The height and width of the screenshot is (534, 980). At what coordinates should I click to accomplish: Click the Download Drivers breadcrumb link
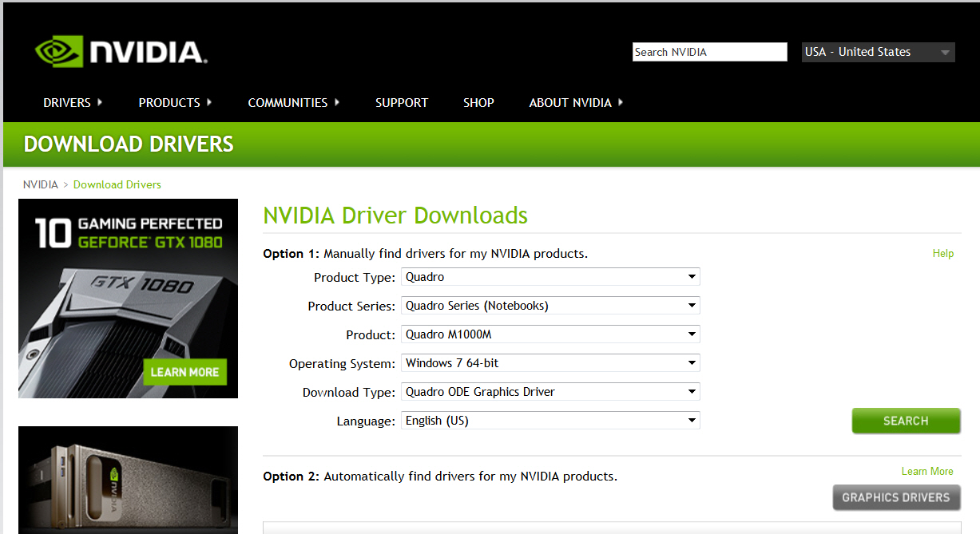click(117, 184)
